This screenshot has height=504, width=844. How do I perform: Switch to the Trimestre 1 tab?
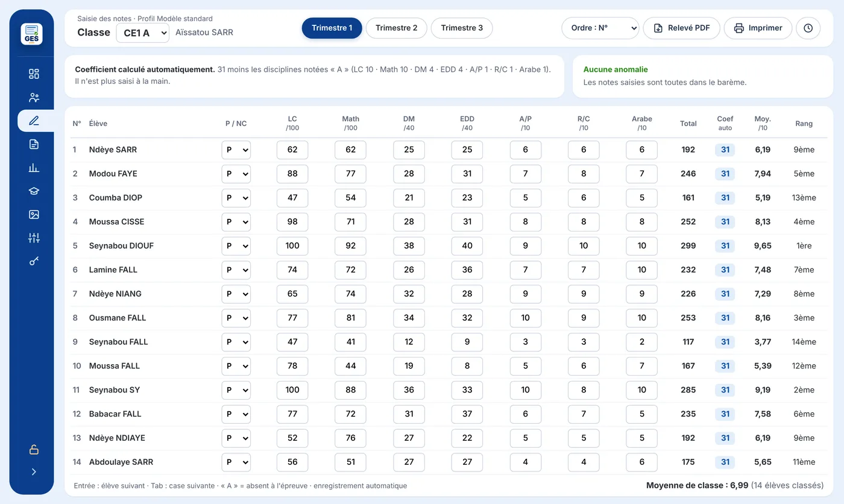click(332, 28)
